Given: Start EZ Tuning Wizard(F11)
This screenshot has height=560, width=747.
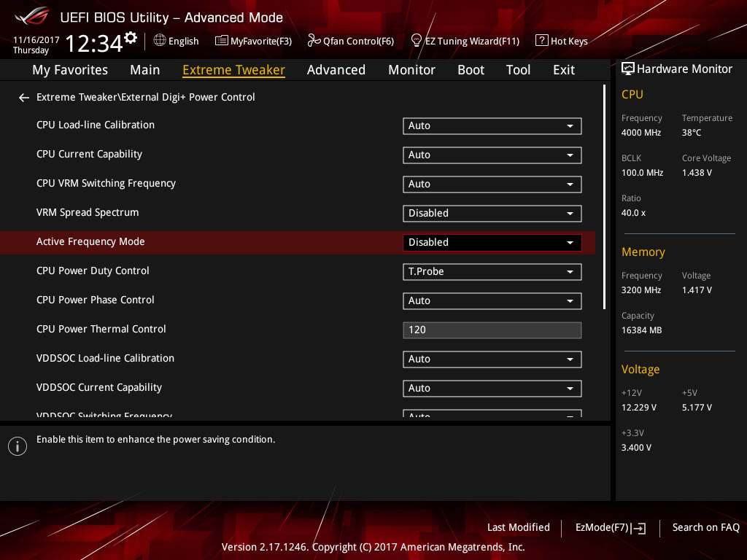Looking at the screenshot, I should [x=465, y=41].
